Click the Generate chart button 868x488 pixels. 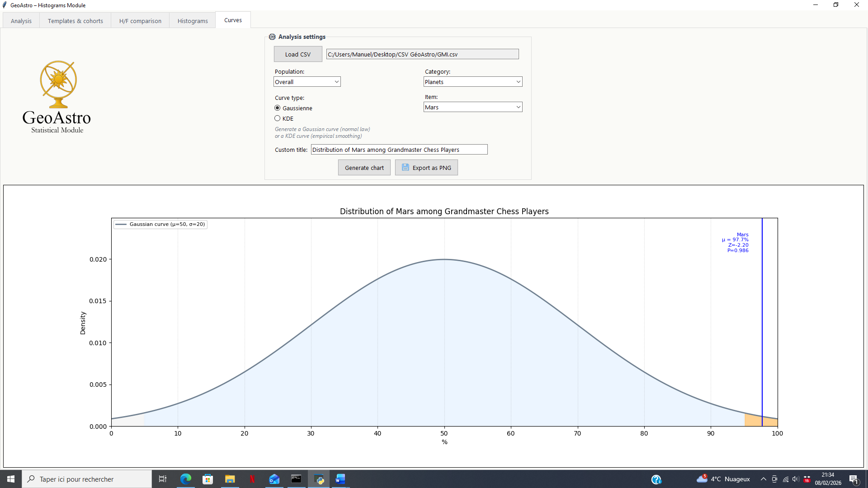pos(364,168)
